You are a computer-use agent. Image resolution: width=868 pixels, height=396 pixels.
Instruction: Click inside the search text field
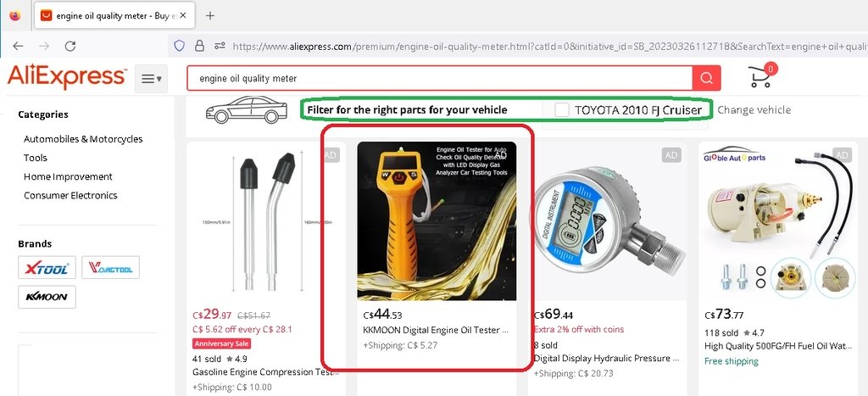pos(440,78)
